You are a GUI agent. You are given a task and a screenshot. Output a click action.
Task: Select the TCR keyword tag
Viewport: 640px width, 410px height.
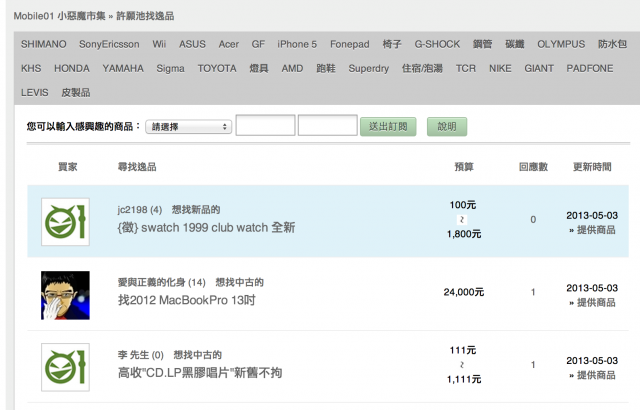[x=466, y=68]
